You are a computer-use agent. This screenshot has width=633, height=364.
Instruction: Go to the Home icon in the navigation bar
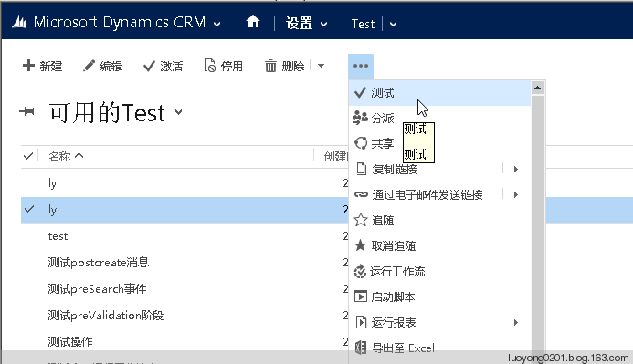(x=253, y=22)
